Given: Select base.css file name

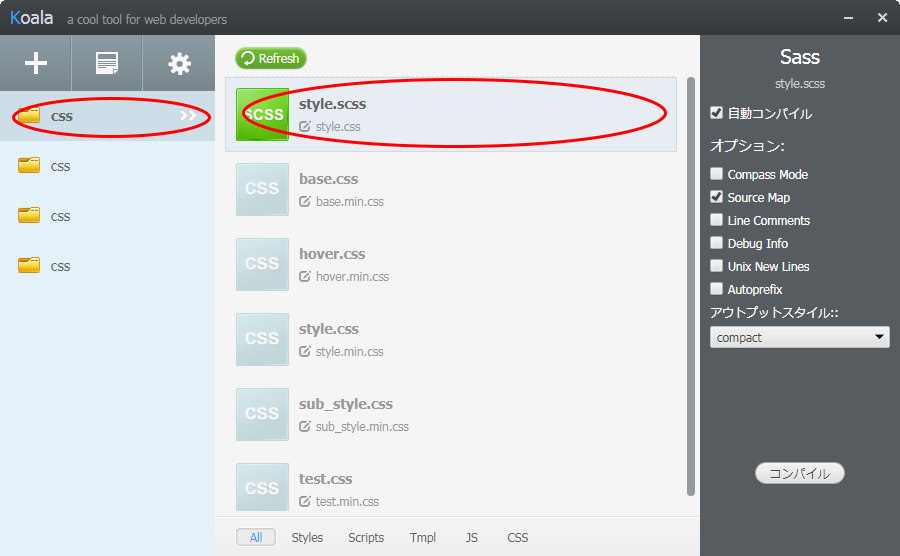Looking at the screenshot, I should tap(328, 179).
